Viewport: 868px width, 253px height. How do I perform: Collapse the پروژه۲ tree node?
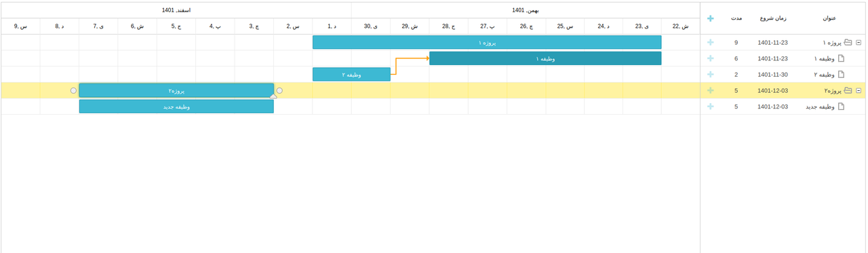pos(859,90)
